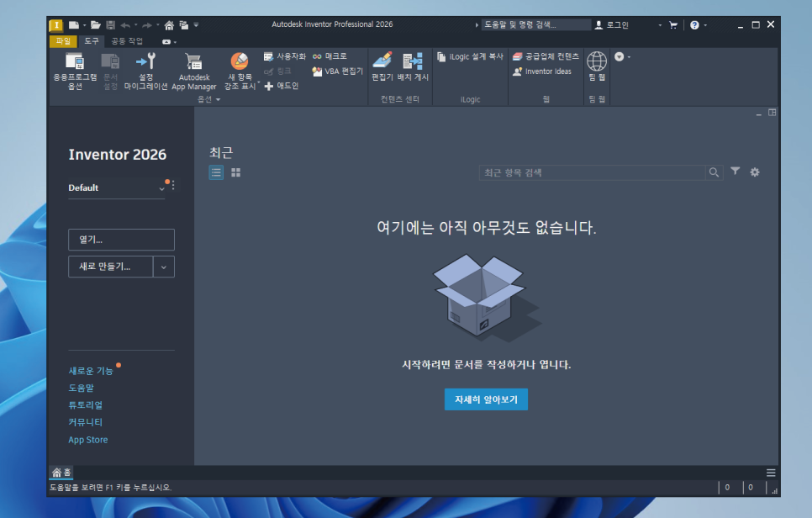The height and width of the screenshot is (518, 812).
Task: Expand the Default project dropdown
Action: pyautogui.click(x=161, y=189)
